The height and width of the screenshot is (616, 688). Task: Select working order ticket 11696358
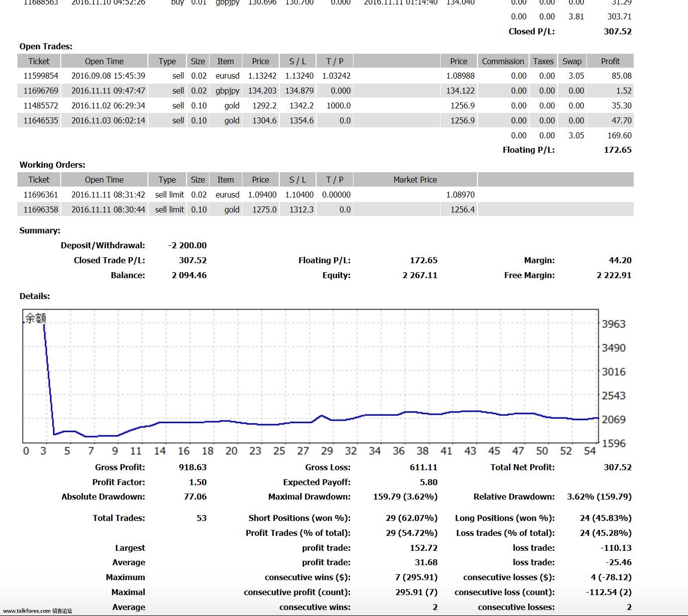click(41, 209)
